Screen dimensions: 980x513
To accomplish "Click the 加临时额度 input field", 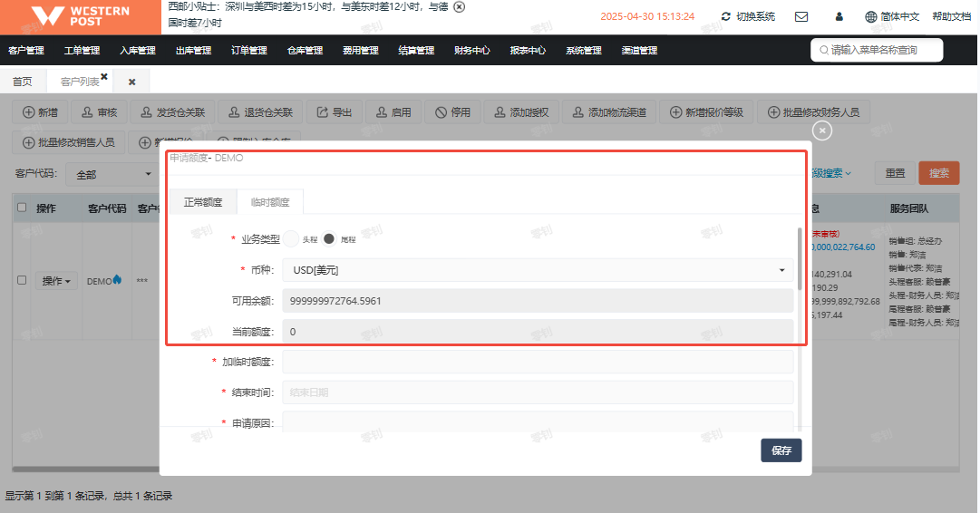I will pyautogui.click(x=538, y=362).
